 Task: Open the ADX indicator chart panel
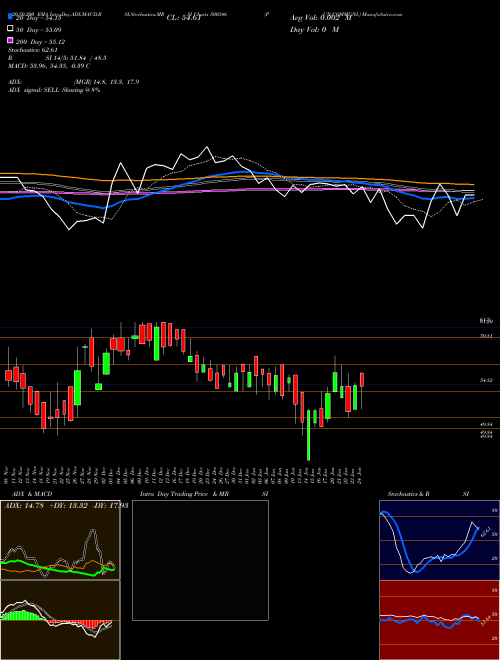pyautogui.click(x=60, y=540)
